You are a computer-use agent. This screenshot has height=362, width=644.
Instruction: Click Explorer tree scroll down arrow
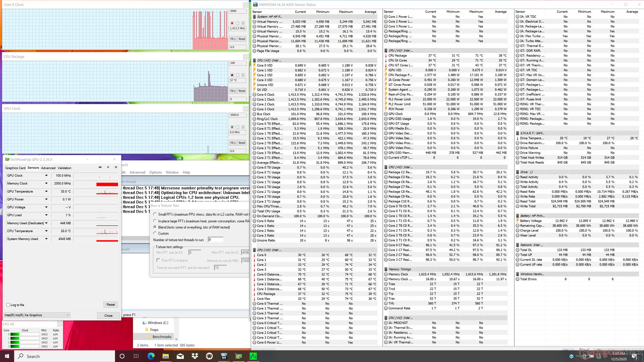point(176,339)
